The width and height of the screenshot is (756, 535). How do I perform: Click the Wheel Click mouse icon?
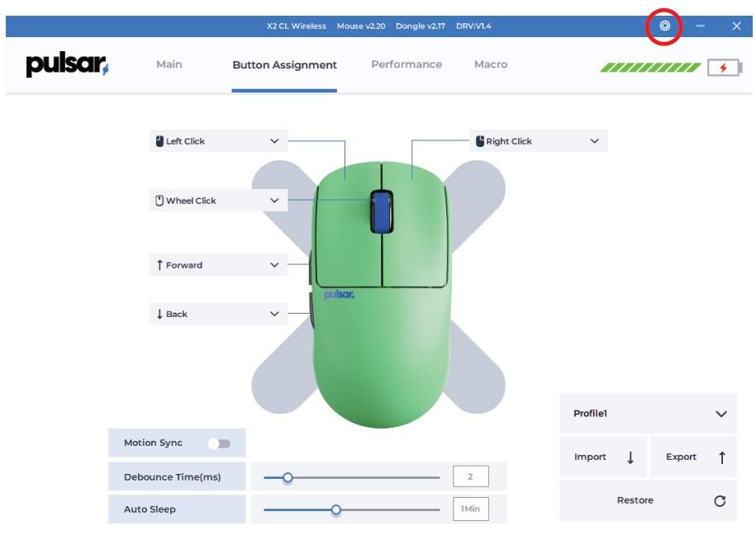coord(159,201)
